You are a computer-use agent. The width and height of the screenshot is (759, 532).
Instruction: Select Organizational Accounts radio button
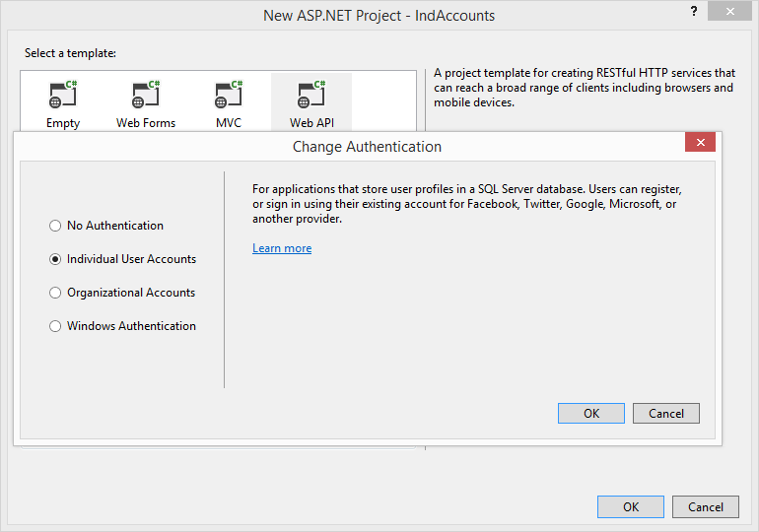pos(55,293)
